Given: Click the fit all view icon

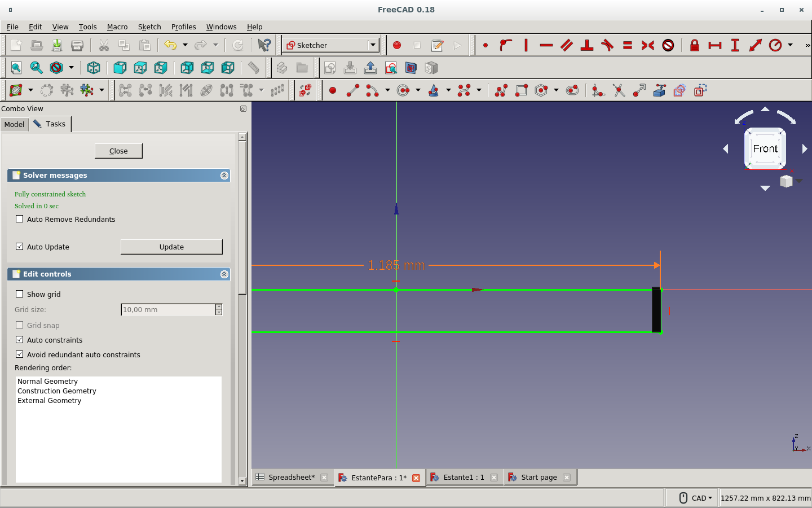Looking at the screenshot, I should point(16,68).
